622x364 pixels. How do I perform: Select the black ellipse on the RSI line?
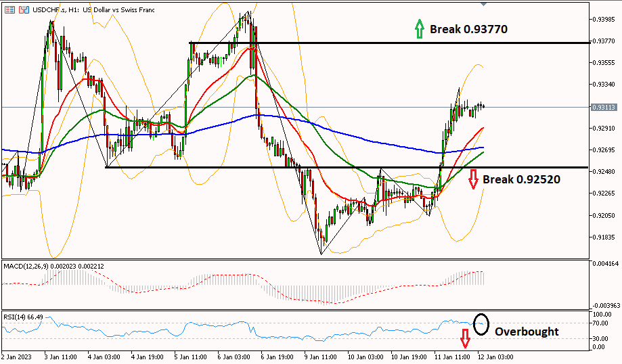point(481,323)
